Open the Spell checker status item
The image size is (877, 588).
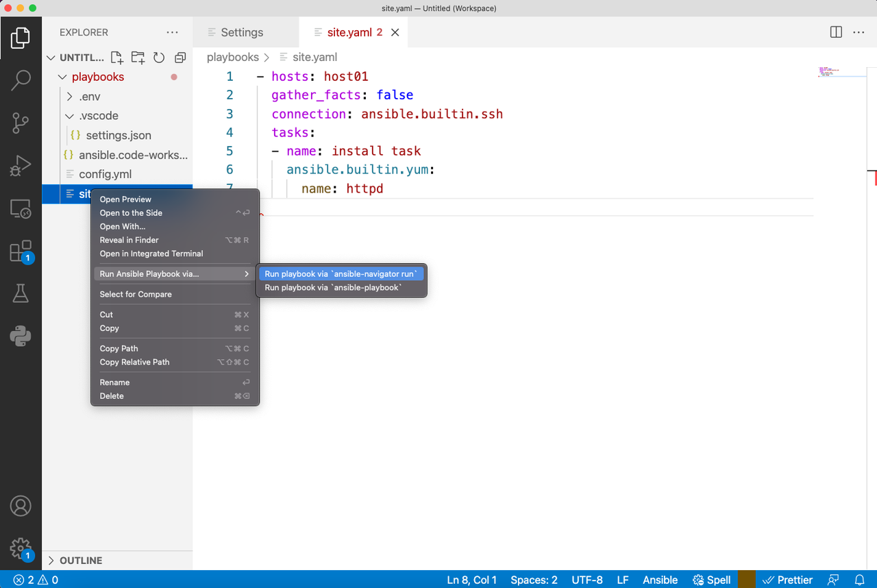711,580
